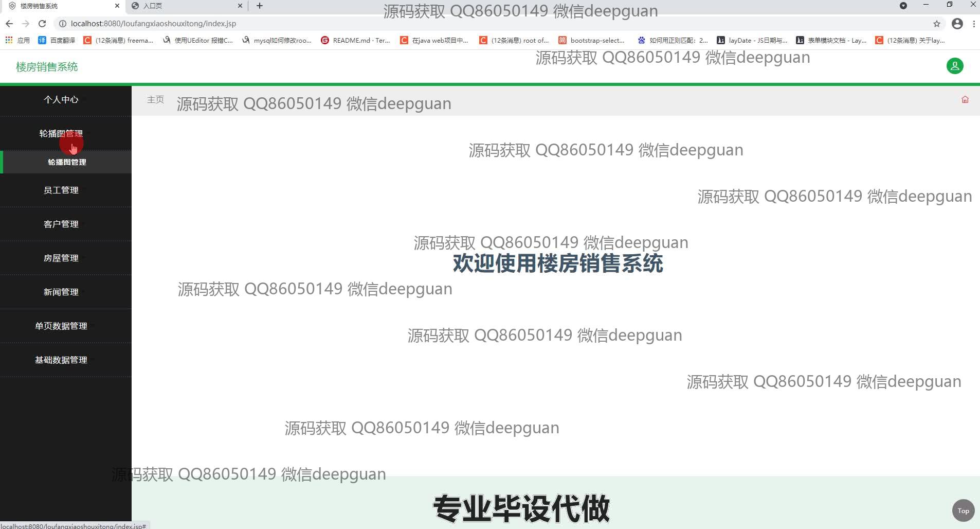
Task: Bookmark this page with star icon
Action: coord(936,24)
